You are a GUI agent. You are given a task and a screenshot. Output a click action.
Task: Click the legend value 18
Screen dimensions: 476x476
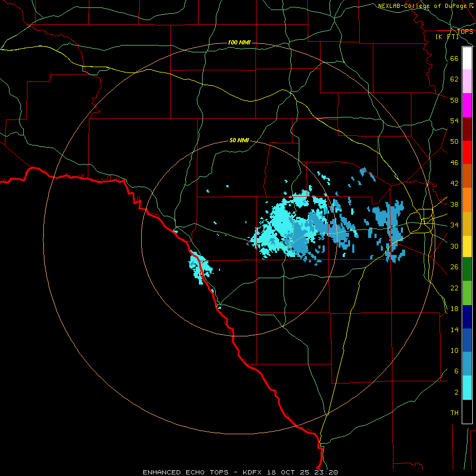point(454,309)
